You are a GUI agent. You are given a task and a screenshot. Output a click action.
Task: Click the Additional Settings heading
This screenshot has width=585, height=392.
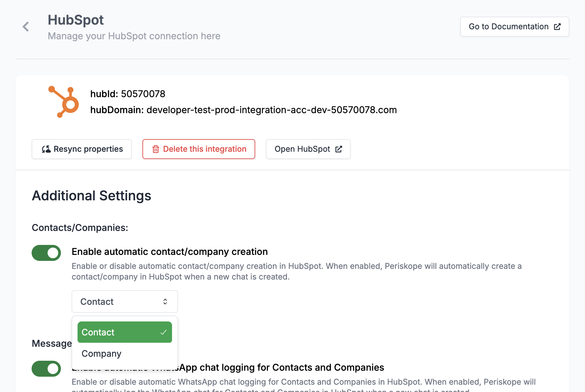click(92, 196)
